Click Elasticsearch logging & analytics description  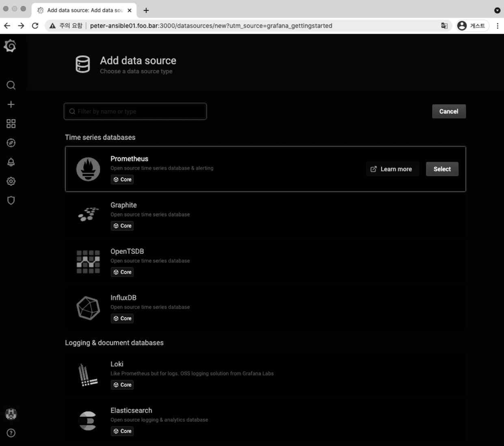point(159,420)
